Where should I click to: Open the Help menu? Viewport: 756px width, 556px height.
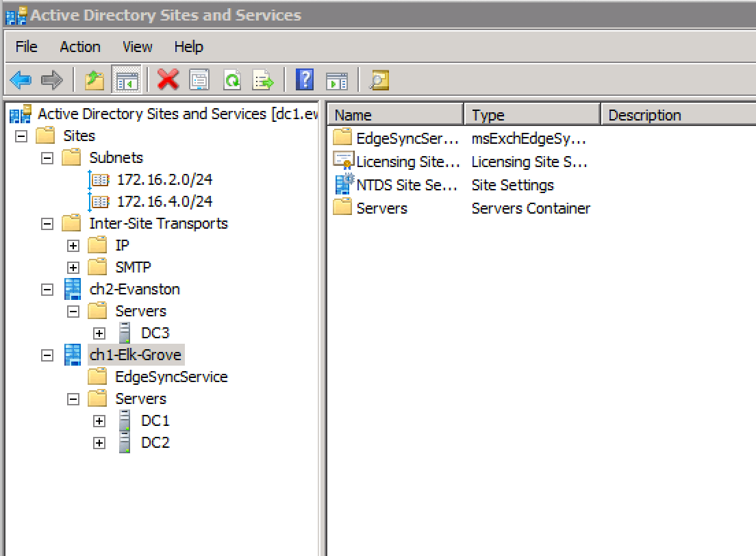188,47
